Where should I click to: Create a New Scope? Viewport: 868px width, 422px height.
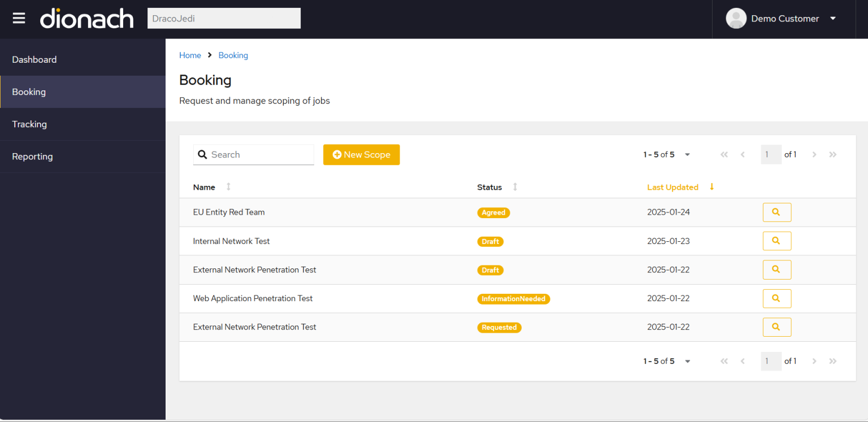click(x=361, y=155)
